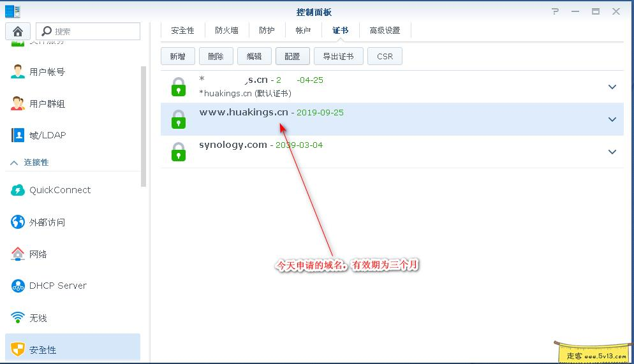This screenshot has width=634, height=364.
Task: Click the search magnifier icon
Action: pos(47,31)
